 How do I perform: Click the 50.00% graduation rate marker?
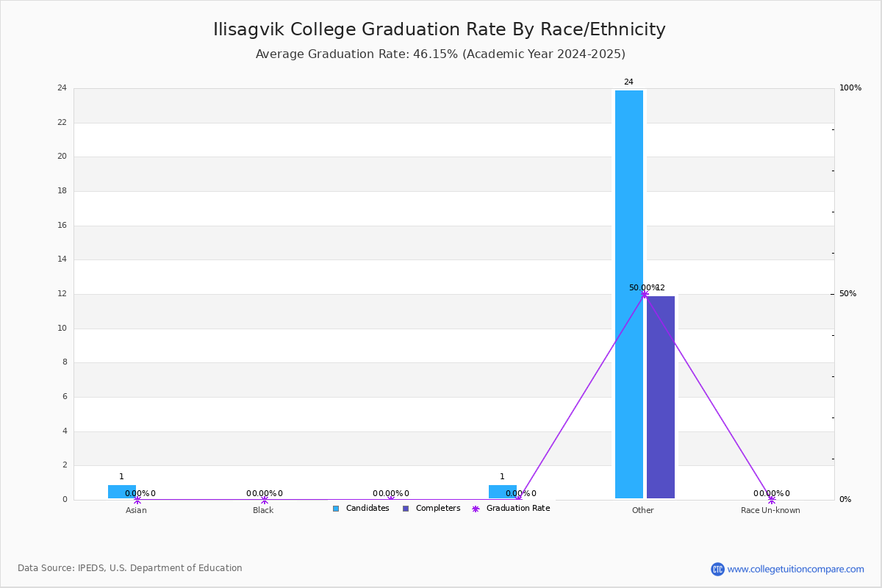click(645, 294)
